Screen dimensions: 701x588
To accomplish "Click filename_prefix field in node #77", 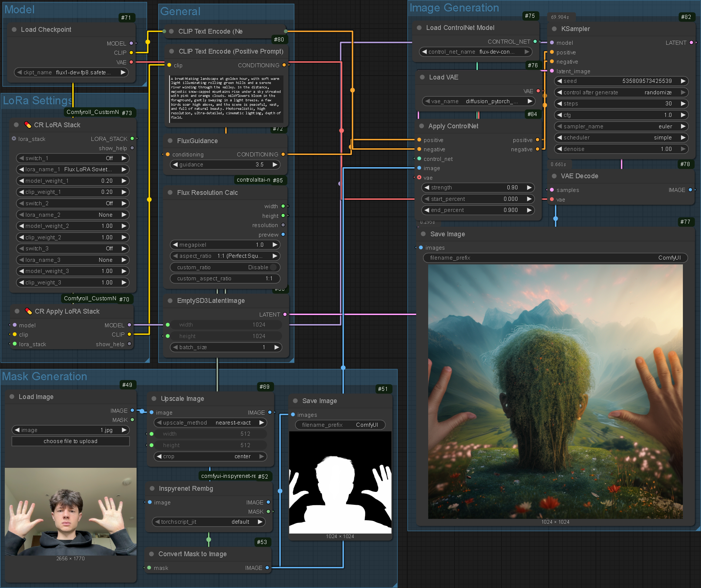I will click(555, 258).
